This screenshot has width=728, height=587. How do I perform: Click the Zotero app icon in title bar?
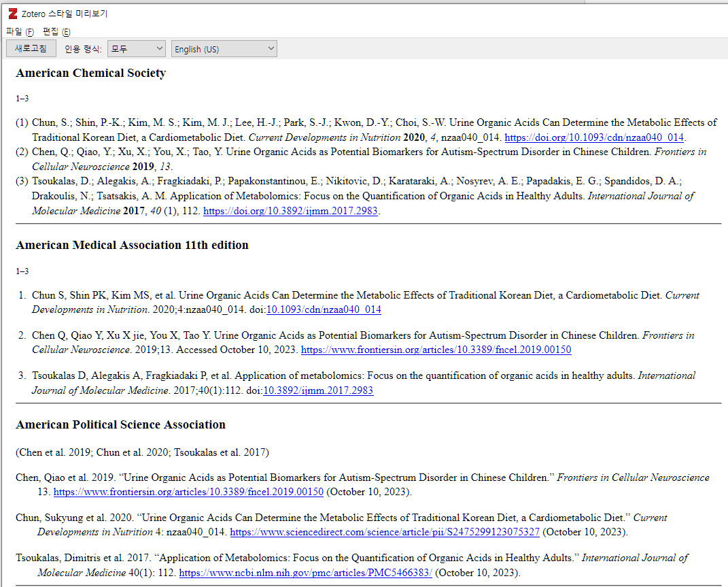tap(13, 14)
